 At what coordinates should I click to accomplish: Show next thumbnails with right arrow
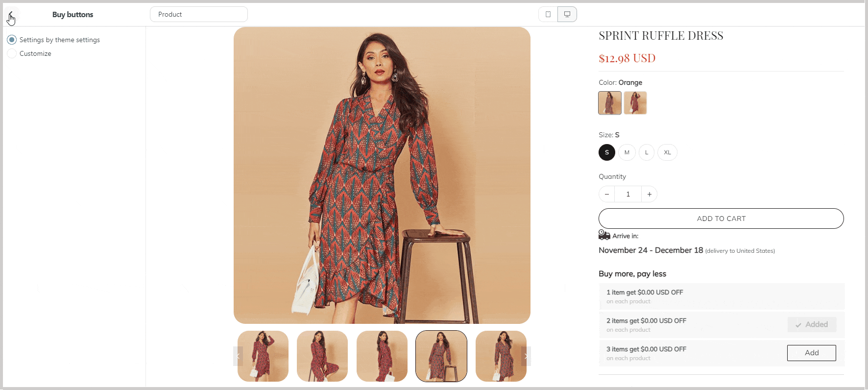[526, 356]
